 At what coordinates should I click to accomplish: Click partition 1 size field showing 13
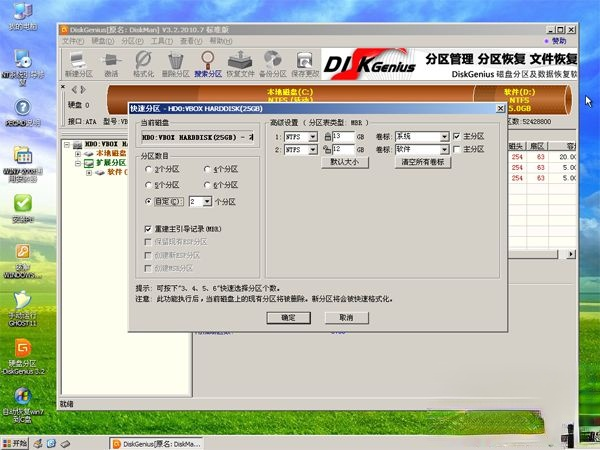click(x=343, y=137)
